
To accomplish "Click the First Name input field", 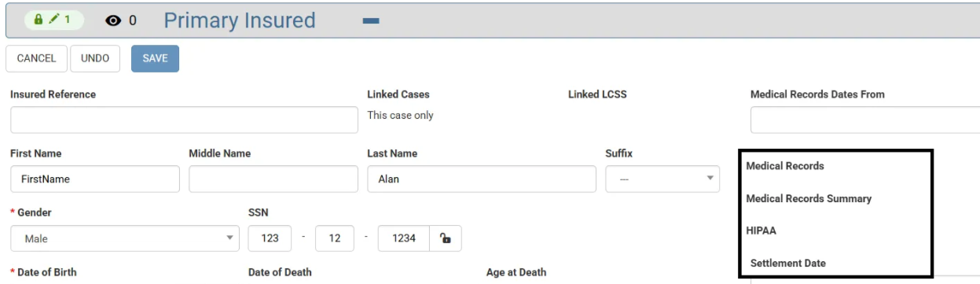I will pyautogui.click(x=95, y=179).
